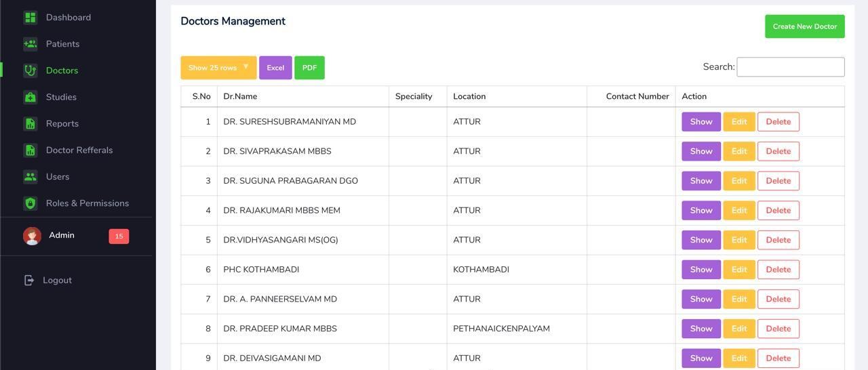Open the Patients menu item
The width and height of the screenshot is (868, 370).
62,44
